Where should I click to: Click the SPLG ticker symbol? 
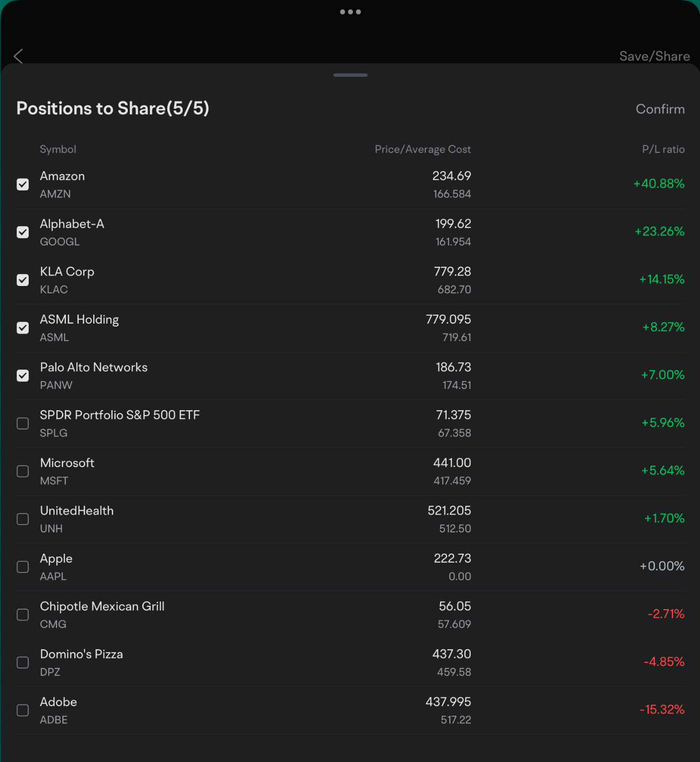[53, 433]
